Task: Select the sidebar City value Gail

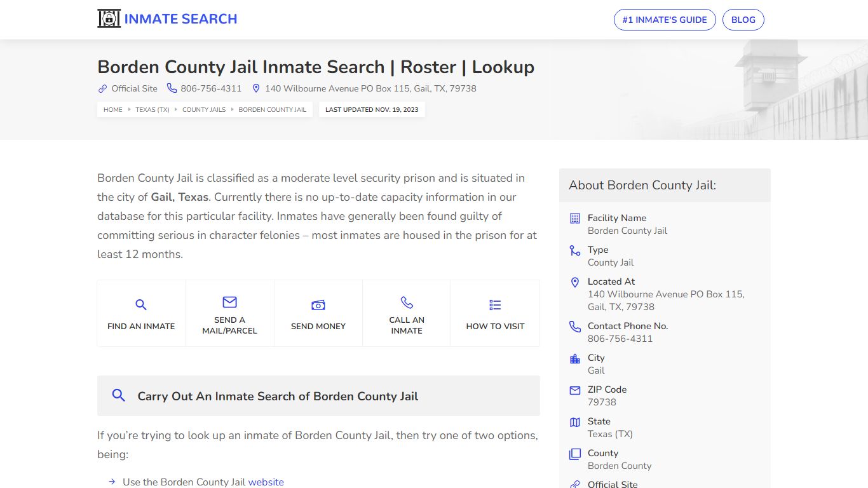Action: 596,370
